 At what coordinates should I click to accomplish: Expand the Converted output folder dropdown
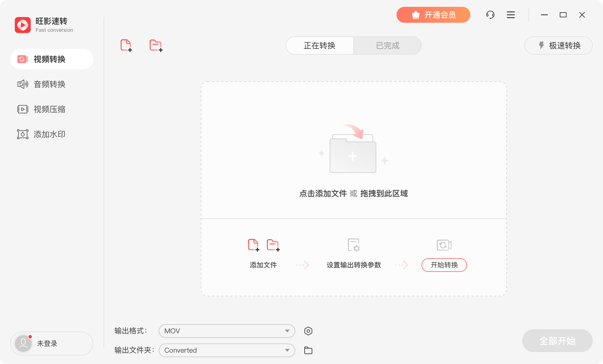[226, 350]
